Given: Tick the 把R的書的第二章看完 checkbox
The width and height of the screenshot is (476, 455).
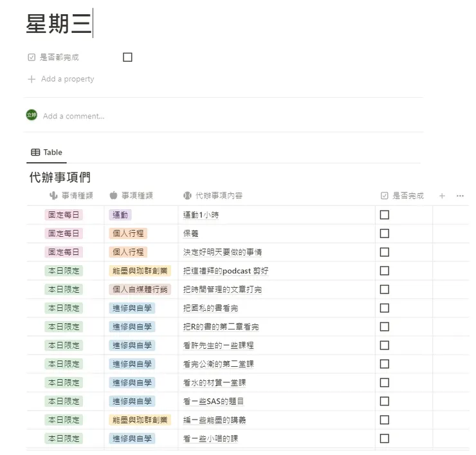Looking at the screenshot, I should 385,327.
